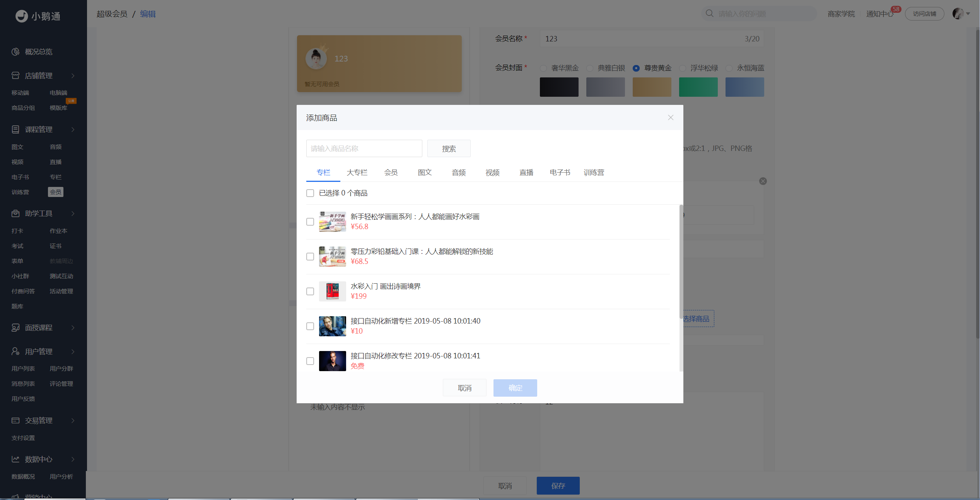The image size is (980, 500).
Task: Toggle the 已选择 0 个商品 select-all checkbox
Action: coord(310,193)
